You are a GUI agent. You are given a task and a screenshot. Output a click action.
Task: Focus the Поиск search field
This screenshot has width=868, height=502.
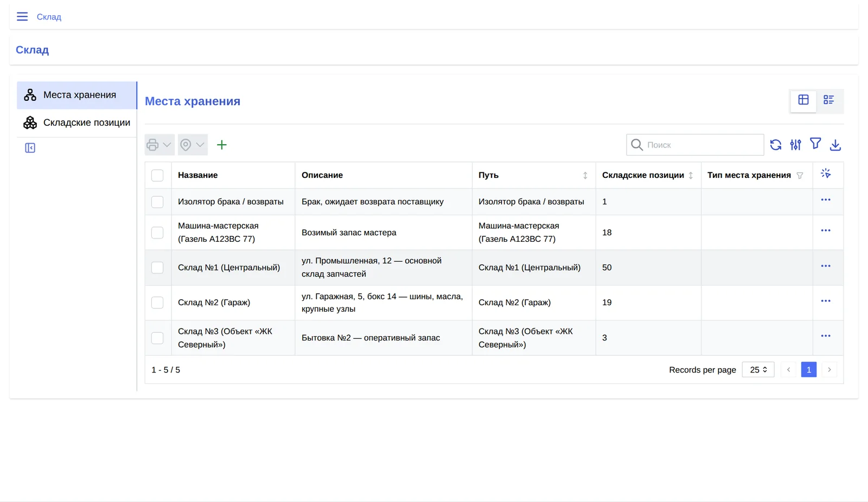[695, 145]
